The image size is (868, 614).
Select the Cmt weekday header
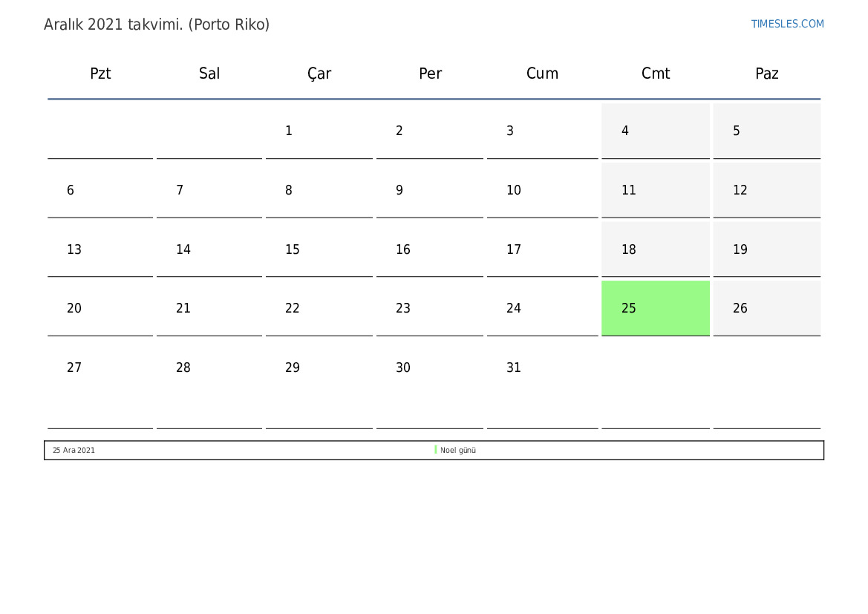(656, 74)
